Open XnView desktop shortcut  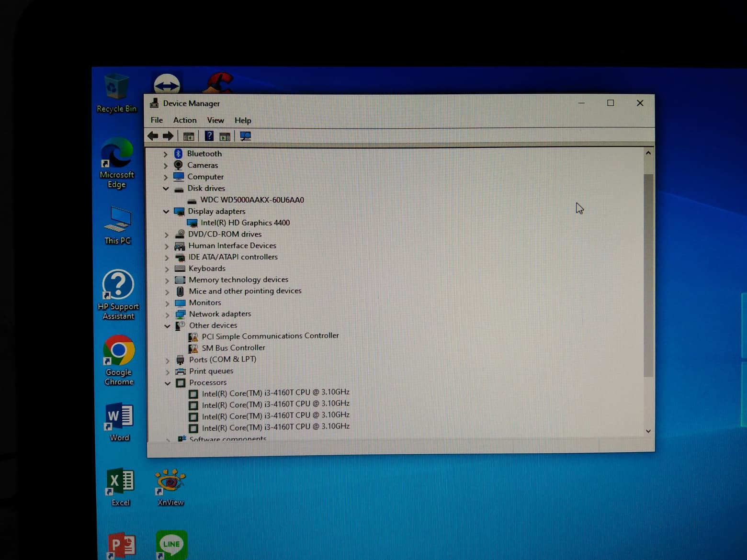click(x=170, y=487)
